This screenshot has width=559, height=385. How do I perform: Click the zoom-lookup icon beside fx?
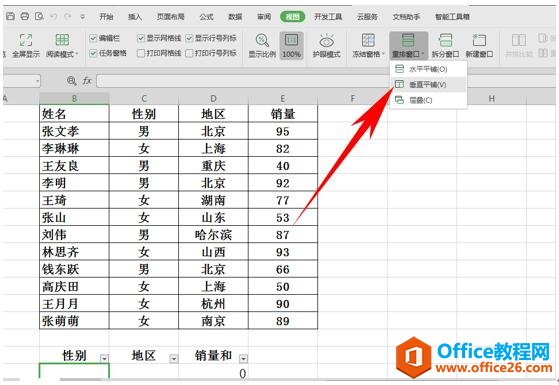(71, 81)
